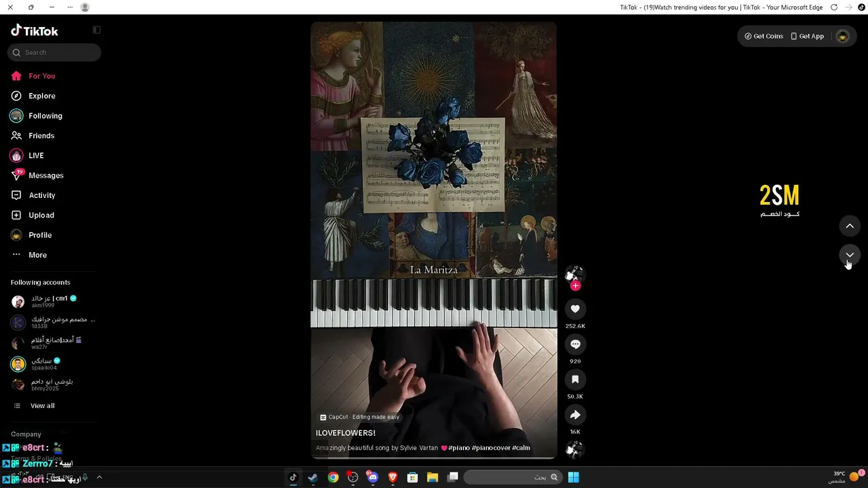Screen dimensions: 868x488
Task: Expand View all following accounts
Action: tap(42, 406)
